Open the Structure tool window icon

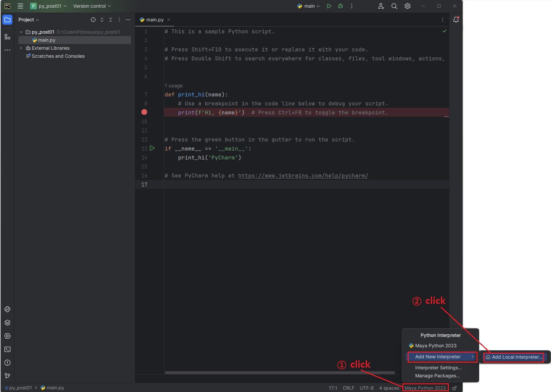[7, 37]
